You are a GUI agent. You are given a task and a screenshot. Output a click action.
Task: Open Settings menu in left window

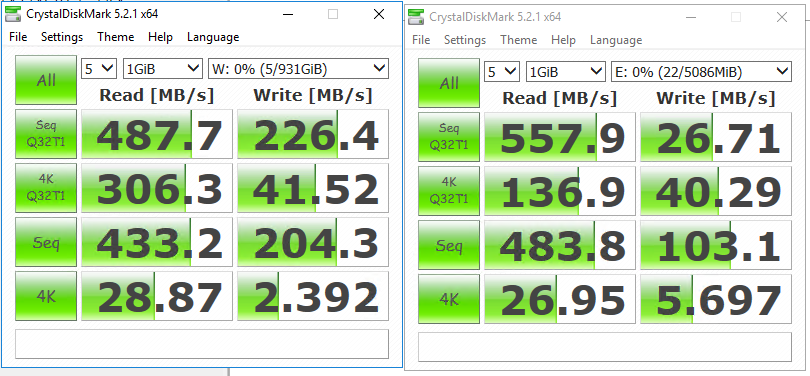[x=62, y=37]
